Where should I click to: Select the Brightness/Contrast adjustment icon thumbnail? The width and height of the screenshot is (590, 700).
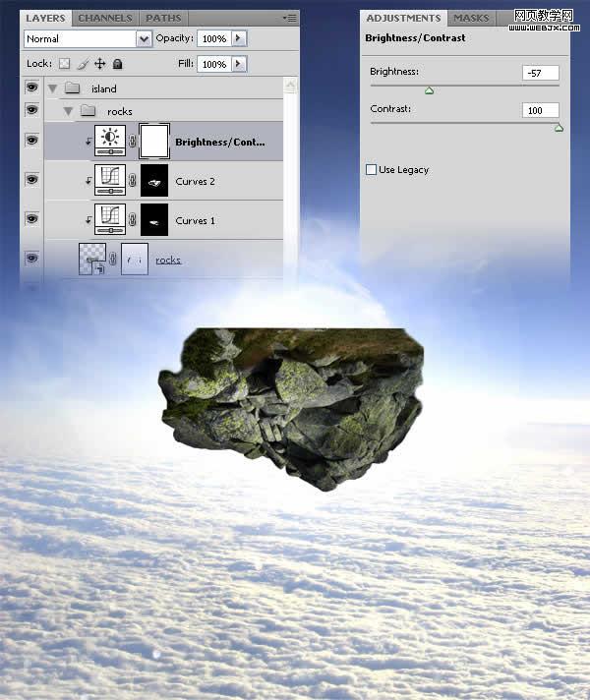[110, 141]
